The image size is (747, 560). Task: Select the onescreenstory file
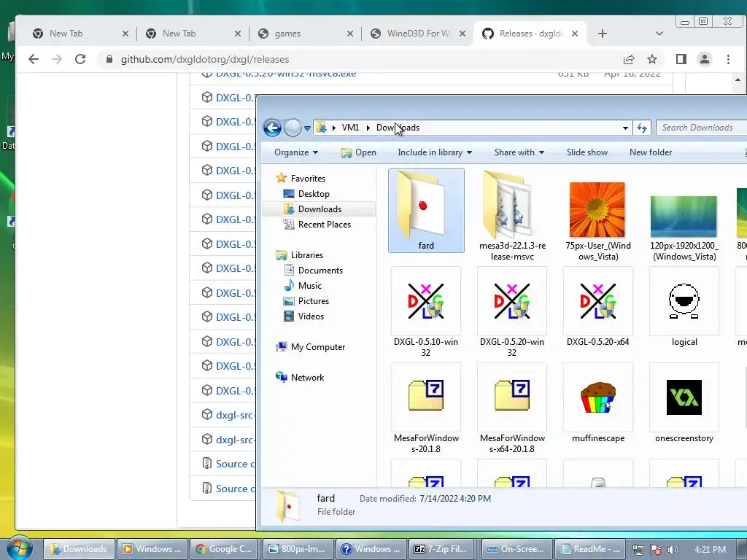point(684,403)
